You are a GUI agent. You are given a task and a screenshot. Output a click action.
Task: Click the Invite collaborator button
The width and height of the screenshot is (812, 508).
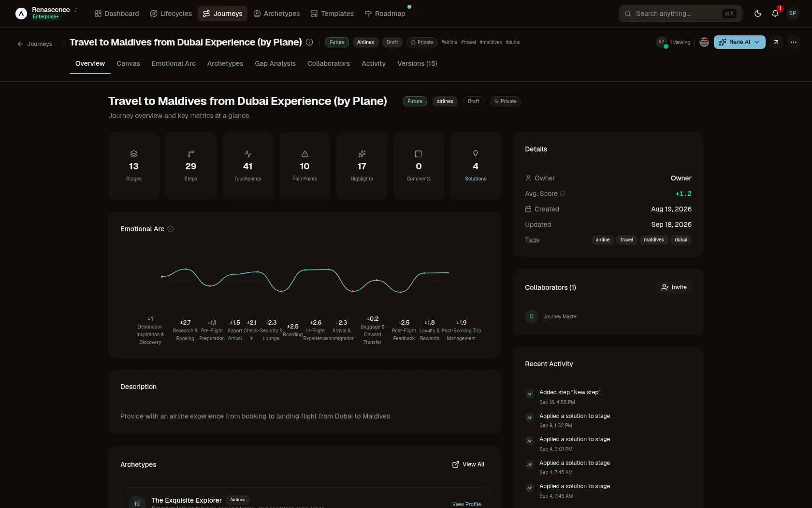pos(674,287)
